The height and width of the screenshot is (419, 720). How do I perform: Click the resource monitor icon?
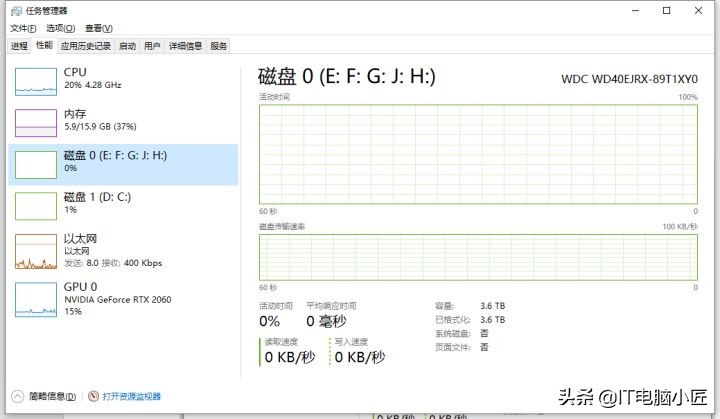(x=93, y=396)
